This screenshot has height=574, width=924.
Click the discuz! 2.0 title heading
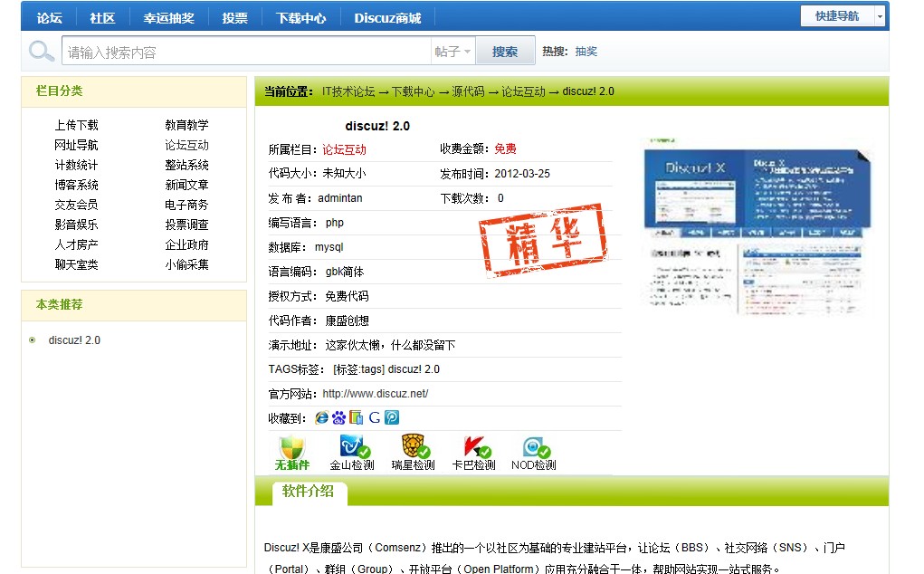pos(377,126)
